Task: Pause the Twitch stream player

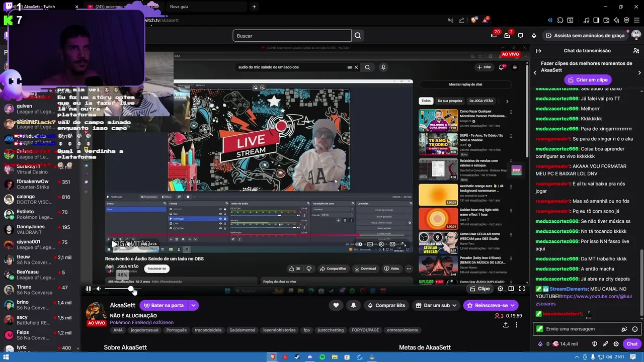Action: click(88, 289)
